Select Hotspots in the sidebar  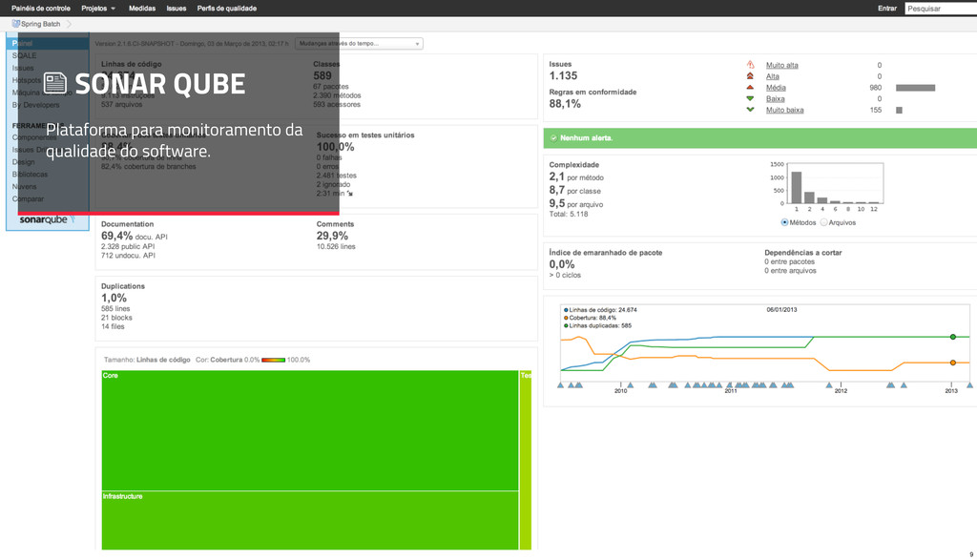(26, 80)
